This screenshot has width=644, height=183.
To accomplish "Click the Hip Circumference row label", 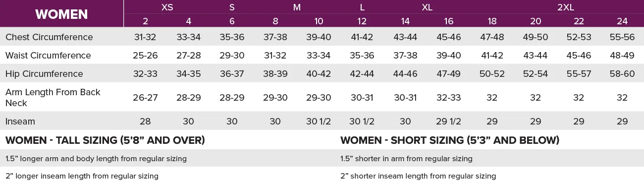I will [x=44, y=74].
